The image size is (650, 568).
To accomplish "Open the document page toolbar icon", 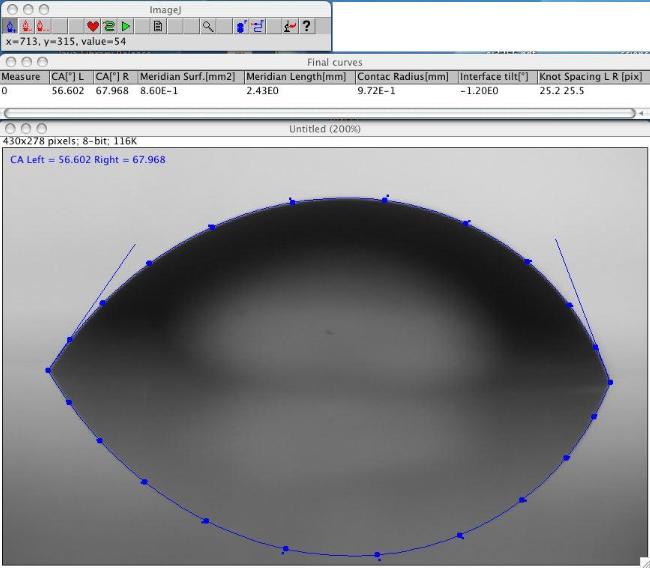I will (157, 27).
